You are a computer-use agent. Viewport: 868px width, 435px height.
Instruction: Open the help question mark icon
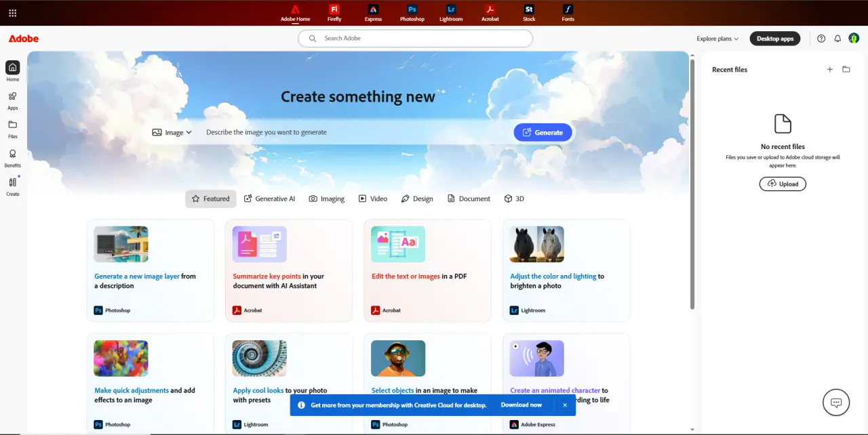(x=821, y=39)
